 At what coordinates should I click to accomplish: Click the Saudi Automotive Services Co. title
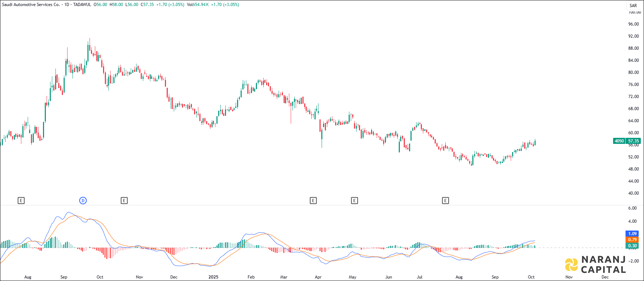[31, 5]
